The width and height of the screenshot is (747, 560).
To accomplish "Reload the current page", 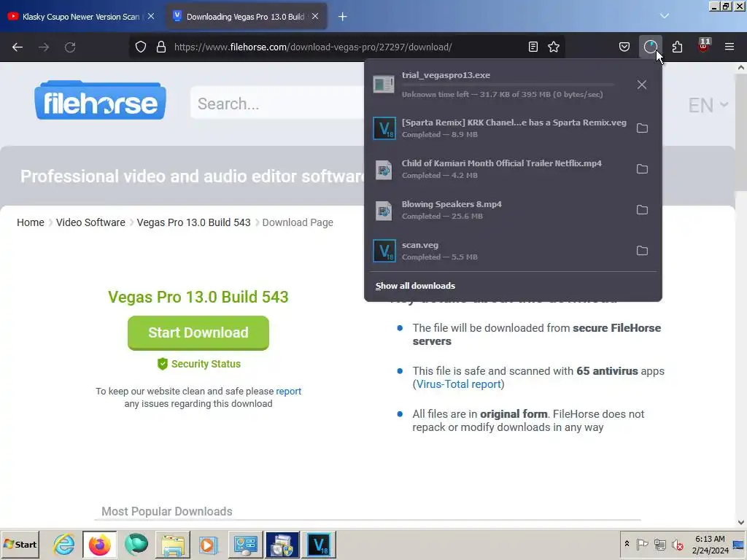I will coord(70,47).
